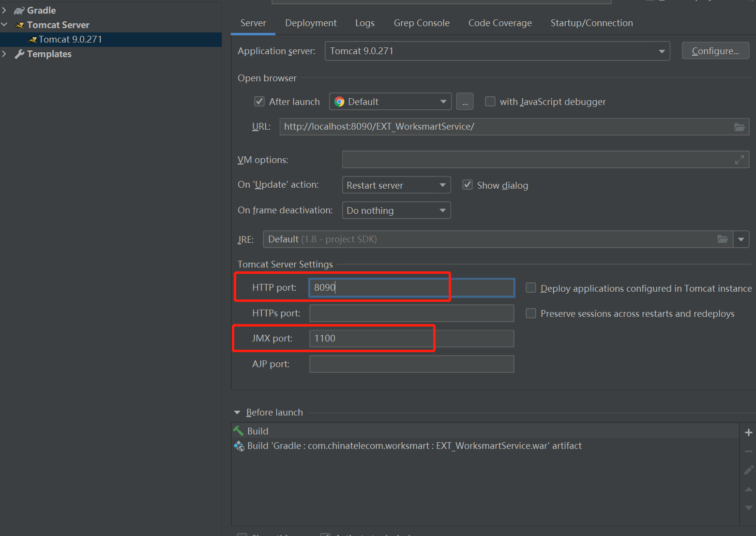Viewport: 756px width, 536px height.
Task: Click the Gradle elephant icon
Action: tap(19, 11)
